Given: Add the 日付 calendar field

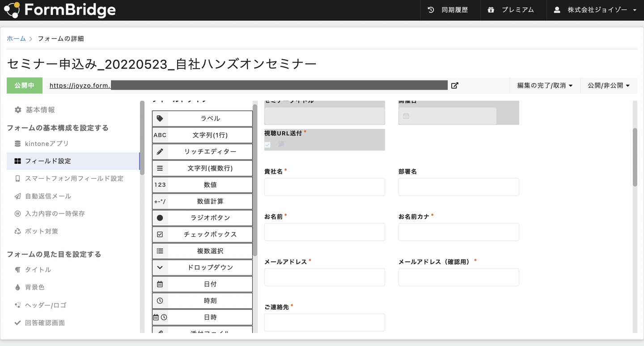Looking at the screenshot, I should coord(202,284).
